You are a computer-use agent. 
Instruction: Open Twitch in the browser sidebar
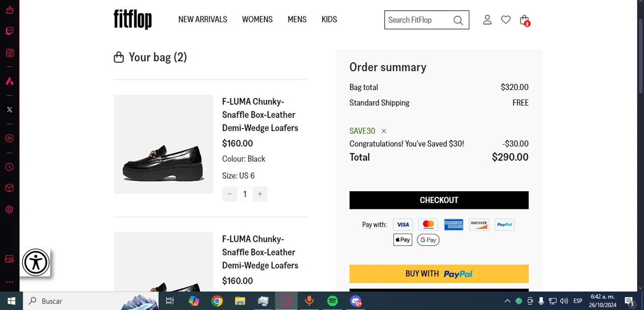9,31
